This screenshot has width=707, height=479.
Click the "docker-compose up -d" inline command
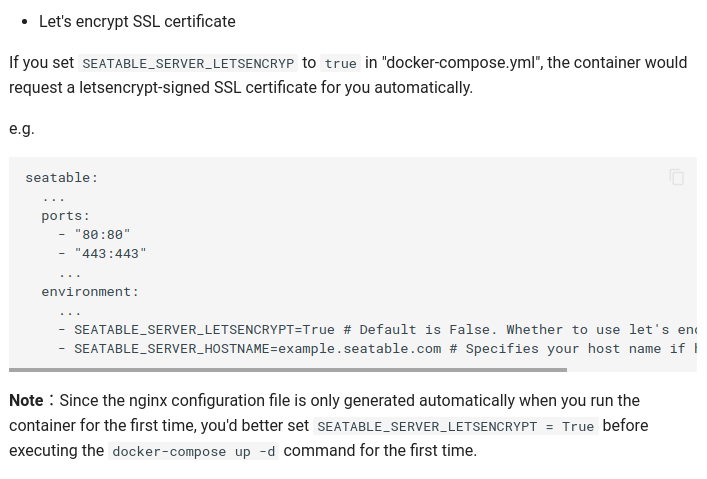coord(194,451)
